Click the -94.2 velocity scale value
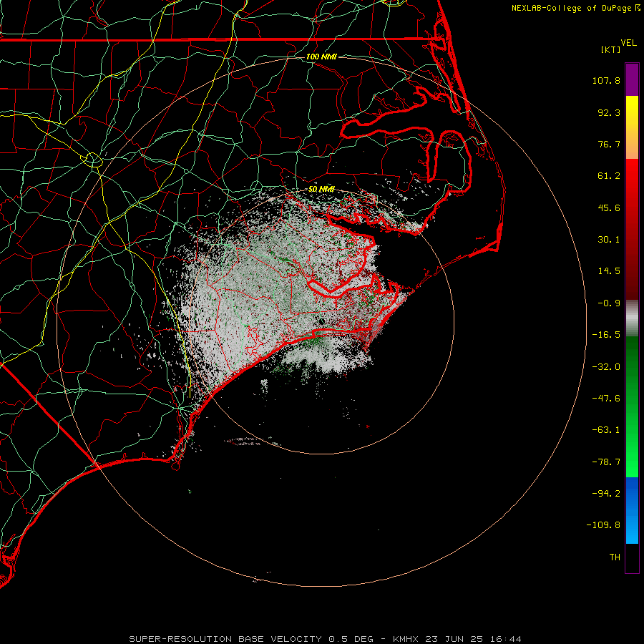This screenshot has height=644, width=644. coord(606,494)
